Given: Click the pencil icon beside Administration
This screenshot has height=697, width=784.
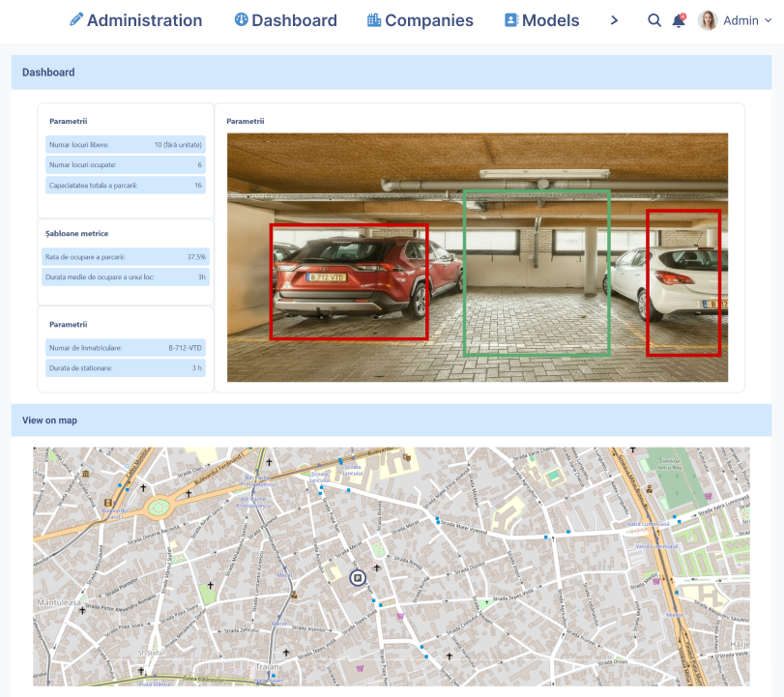Looking at the screenshot, I should [x=76, y=20].
